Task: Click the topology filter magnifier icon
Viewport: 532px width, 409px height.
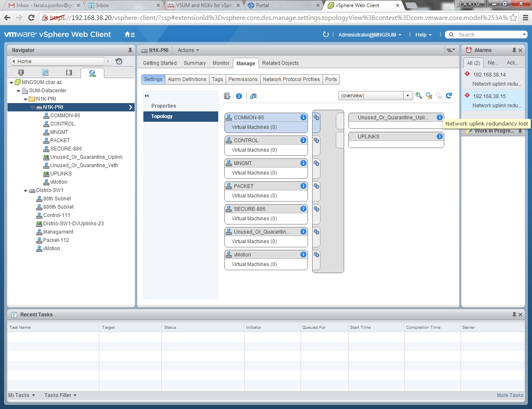Action: tap(429, 96)
